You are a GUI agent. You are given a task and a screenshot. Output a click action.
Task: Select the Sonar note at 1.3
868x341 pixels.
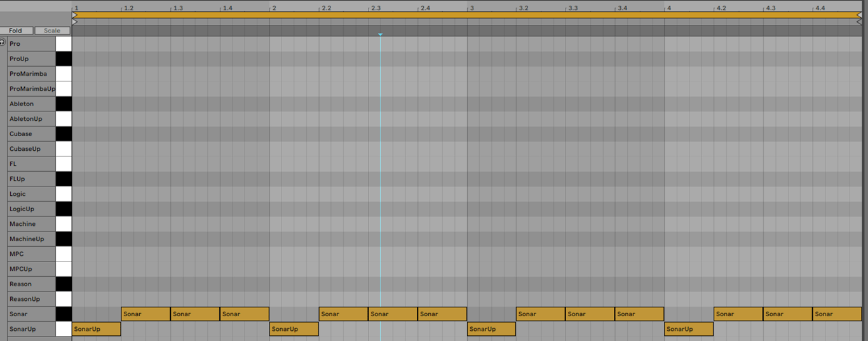195,314
